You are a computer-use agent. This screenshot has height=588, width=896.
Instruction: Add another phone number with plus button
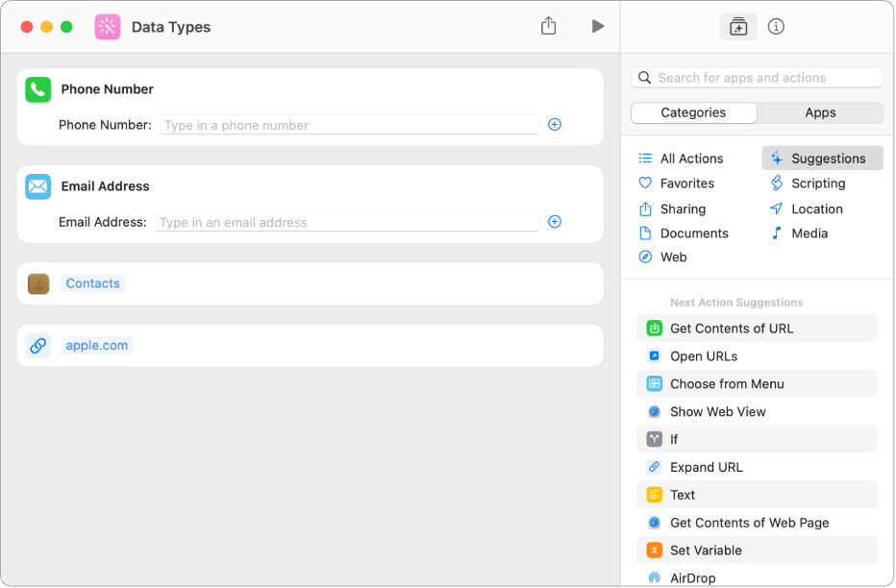coord(555,125)
